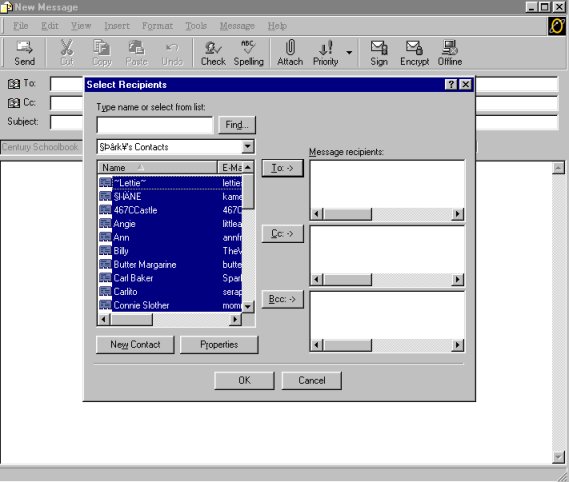Click the contact list horizontal scrollbar thumb
This screenshot has height=482, width=569.
131,319
